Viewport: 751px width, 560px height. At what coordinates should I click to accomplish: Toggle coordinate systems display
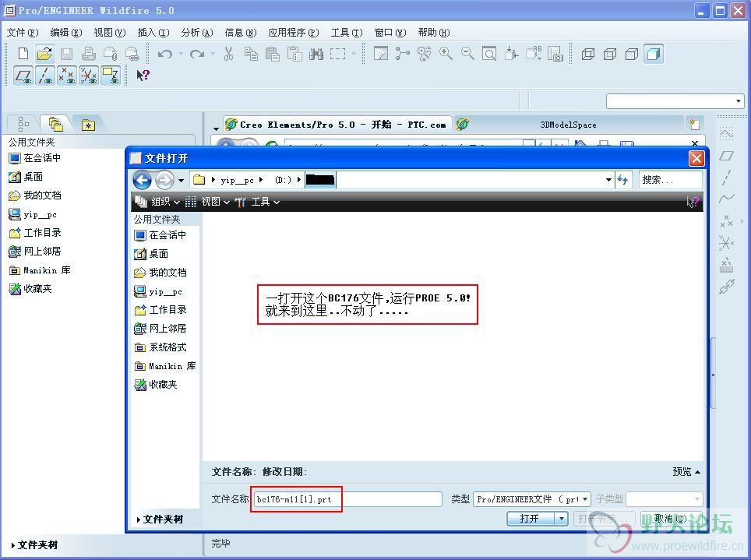(x=89, y=76)
